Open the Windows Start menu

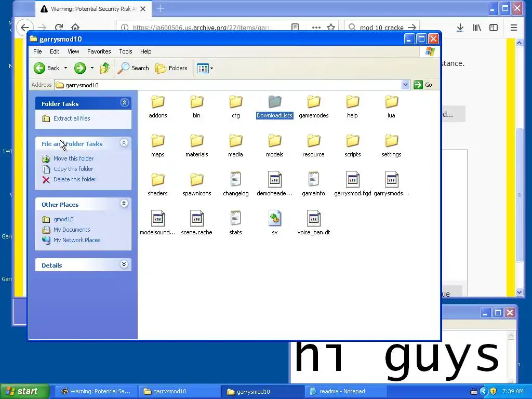tap(24, 391)
